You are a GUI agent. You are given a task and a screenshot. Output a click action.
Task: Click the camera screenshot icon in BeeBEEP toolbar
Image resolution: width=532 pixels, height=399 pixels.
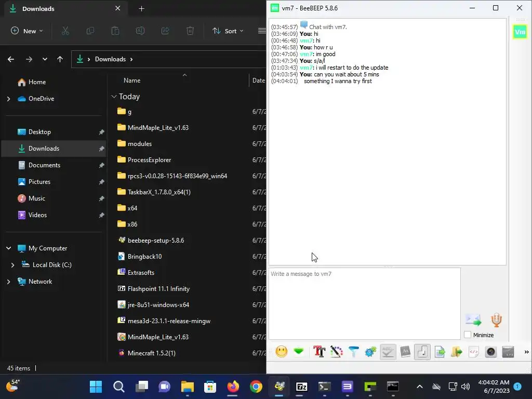491,352
